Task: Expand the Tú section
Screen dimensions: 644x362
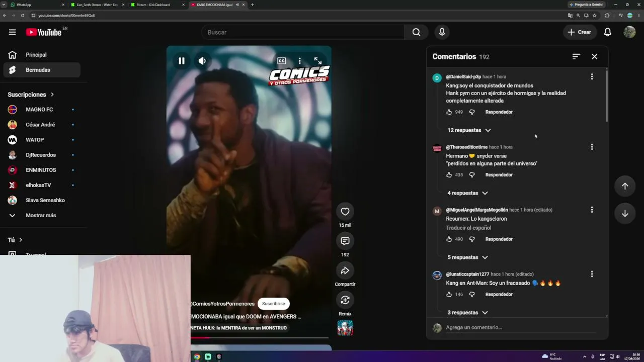Action: (15, 240)
